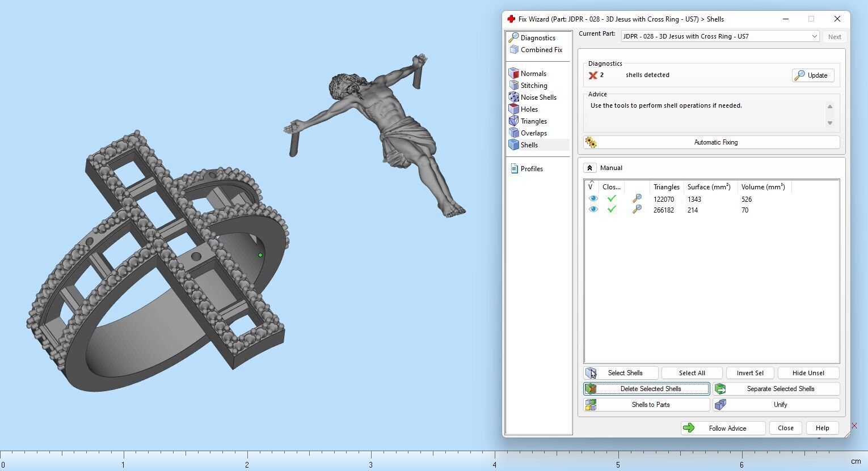The image size is (868, 471).
Task: Convert Shells to Parts
Action: (647, 405)
